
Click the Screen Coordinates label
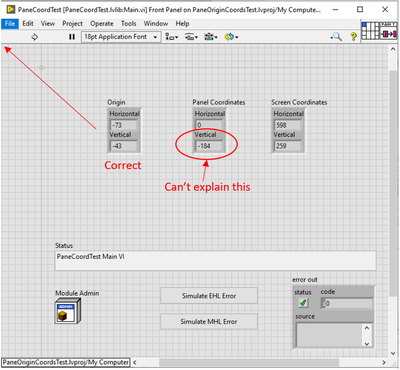[299, 102]
